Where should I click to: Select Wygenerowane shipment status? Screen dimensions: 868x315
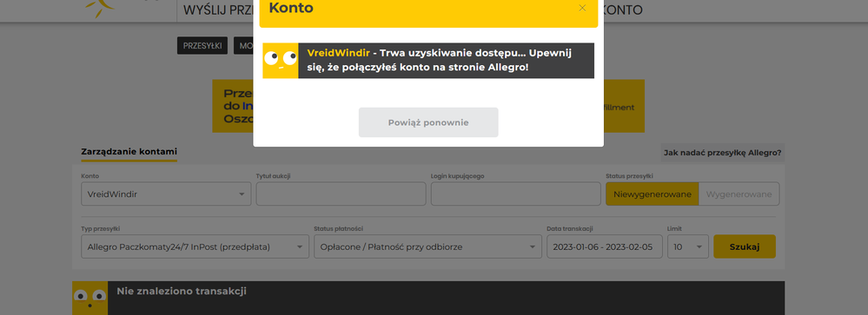(739, 194)
